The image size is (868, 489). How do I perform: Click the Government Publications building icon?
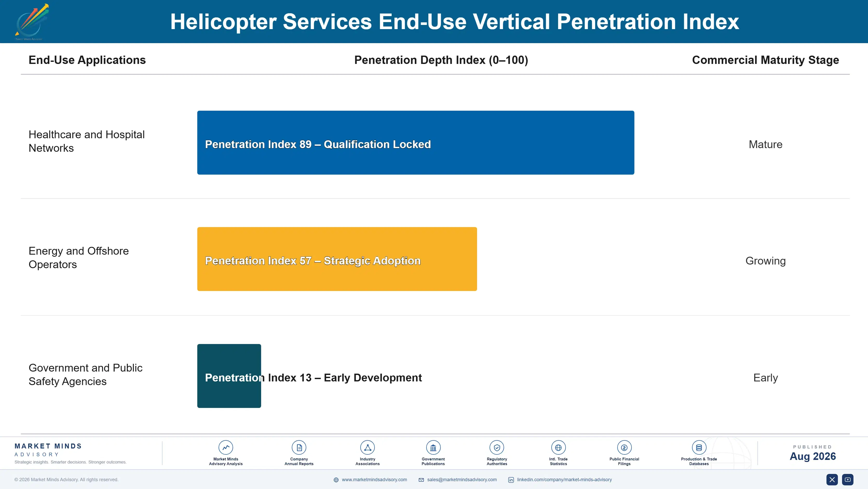pos(433,447)
